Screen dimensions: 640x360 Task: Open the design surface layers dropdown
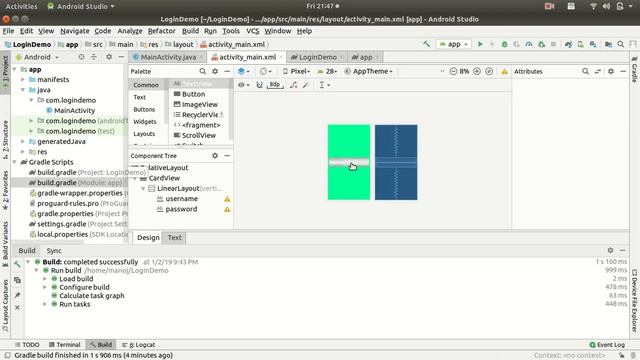pyautogui.click(x=244, y=71)
